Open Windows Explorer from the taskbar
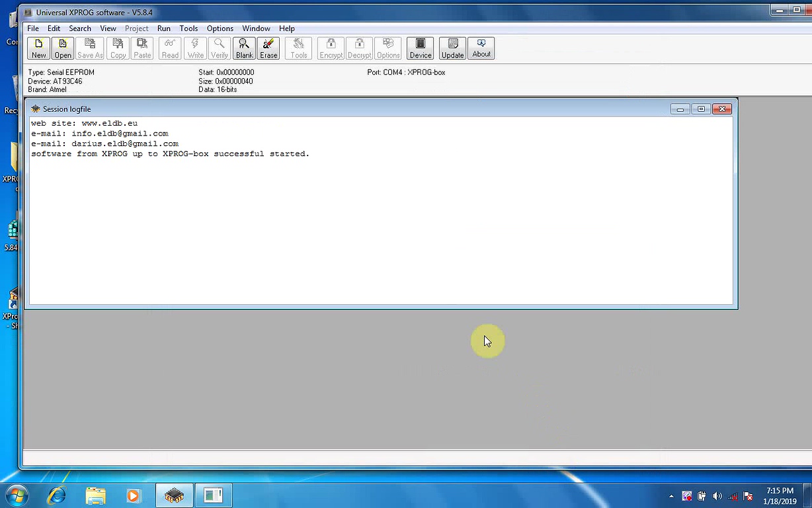Viewport: 812px width, 508px height. (x=96, y=495)
